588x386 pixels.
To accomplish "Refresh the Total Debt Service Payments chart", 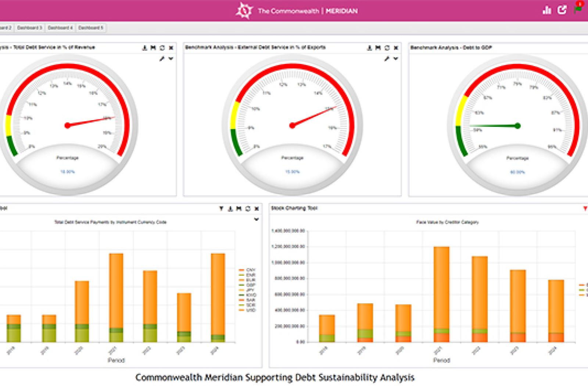I will tap(248, 209).
